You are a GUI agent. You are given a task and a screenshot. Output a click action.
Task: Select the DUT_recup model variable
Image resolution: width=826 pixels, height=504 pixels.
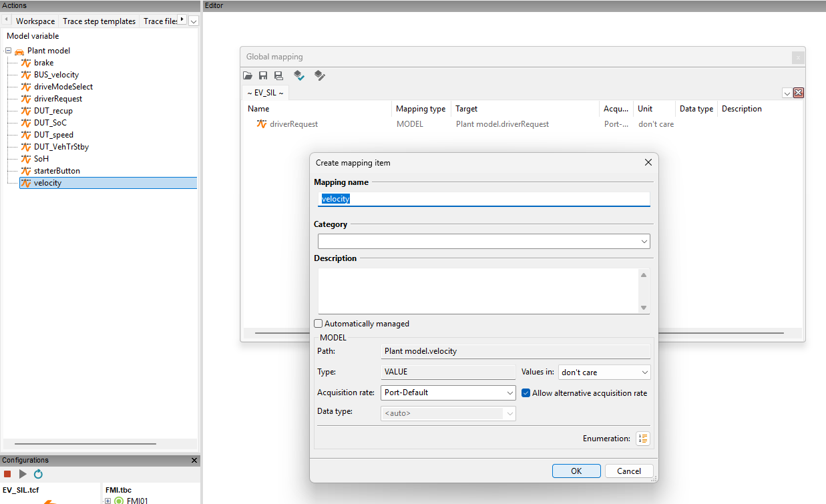point(53,111)
